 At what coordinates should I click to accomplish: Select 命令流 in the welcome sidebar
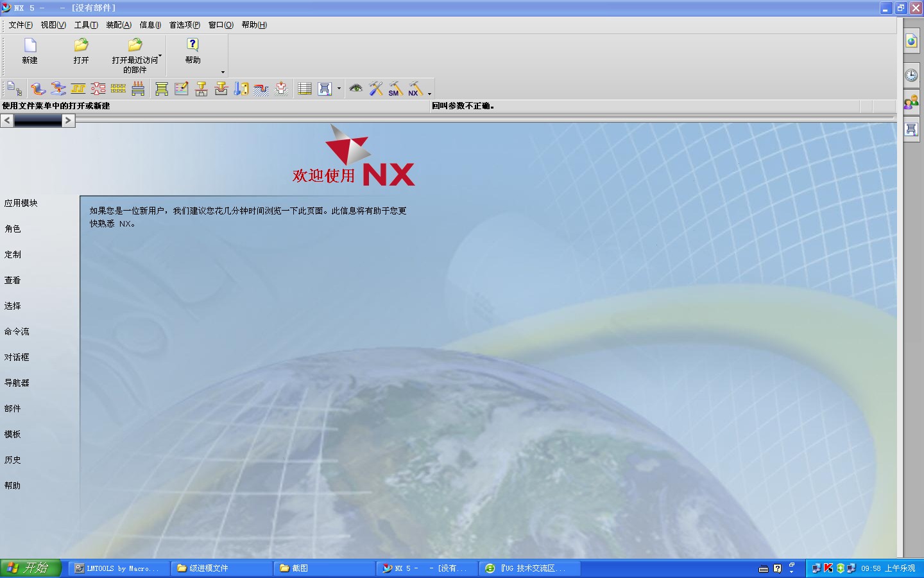pyautogui.click(x=17, y=331)
